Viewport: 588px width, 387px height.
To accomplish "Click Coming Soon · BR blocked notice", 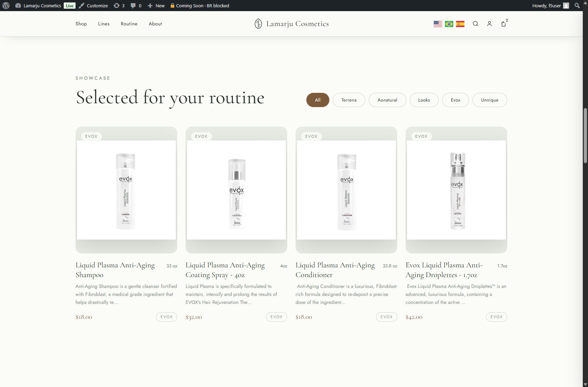I will (202, 6).
